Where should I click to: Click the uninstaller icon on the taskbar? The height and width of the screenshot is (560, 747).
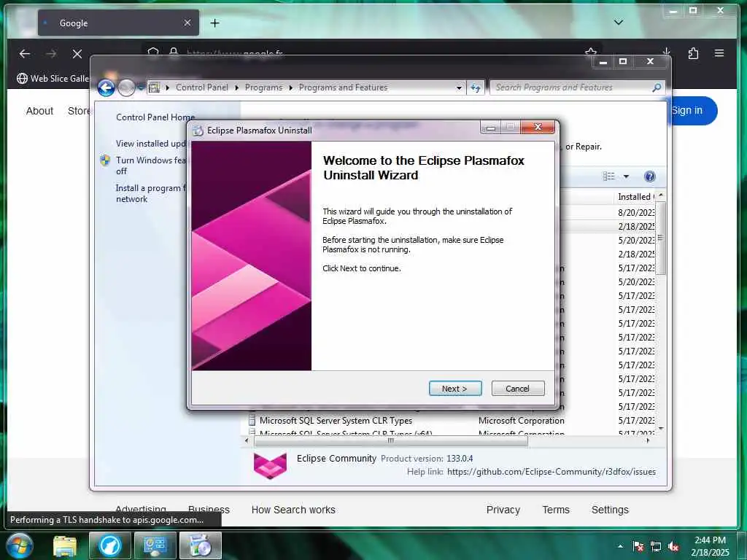201,545
